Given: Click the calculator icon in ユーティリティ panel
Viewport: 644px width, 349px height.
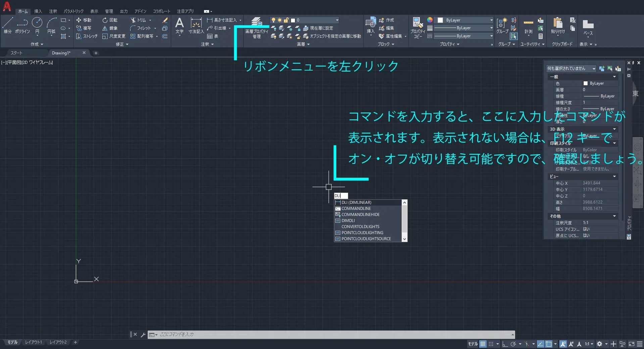Looking at the screenshot, I should (x=541, y=36).
